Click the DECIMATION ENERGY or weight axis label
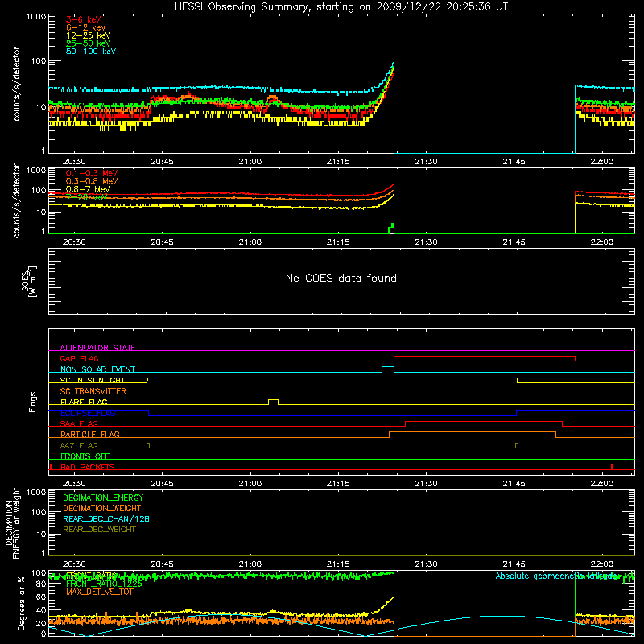The image size is (644, 644). [13, 522]
